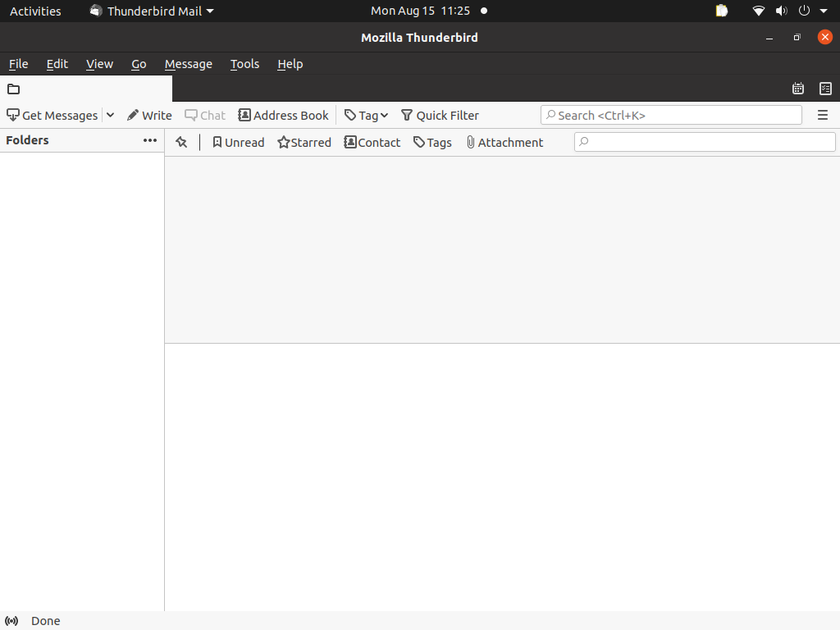Close the Mozilla Thunderbird window
Image resolution: width=840 pixels, height=630 pixels.
click(x=825, y=37)
